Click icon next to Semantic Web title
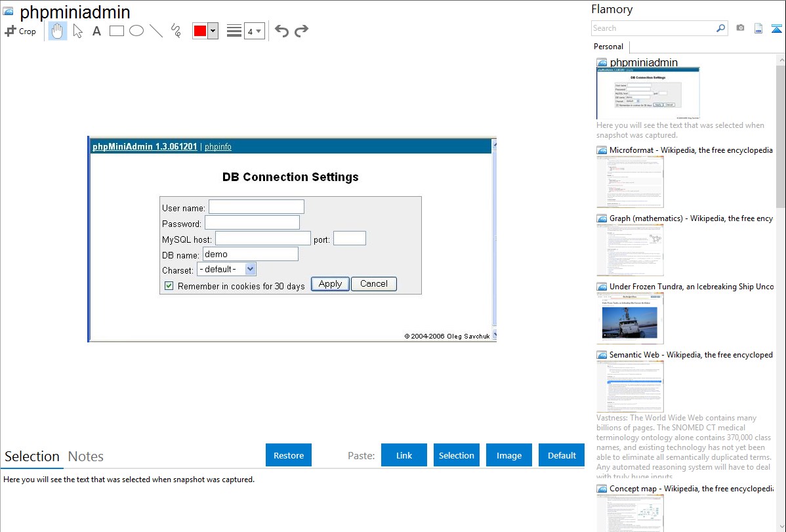This screenshot has height=532, width=786. click(x=602, y=355)
